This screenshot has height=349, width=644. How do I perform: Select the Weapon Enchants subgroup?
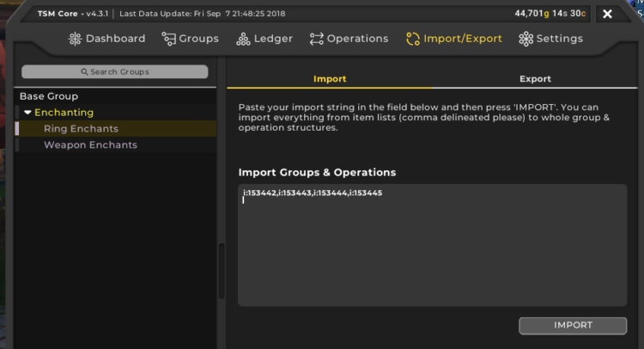click(115, 144)
